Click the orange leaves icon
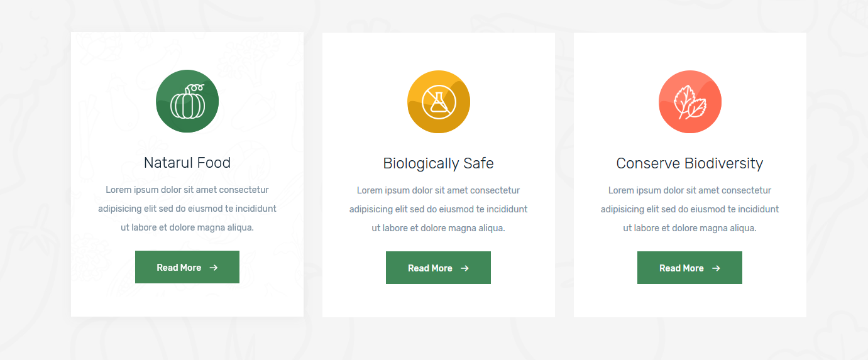Screen dimensions: 868x360 (690, 102)
